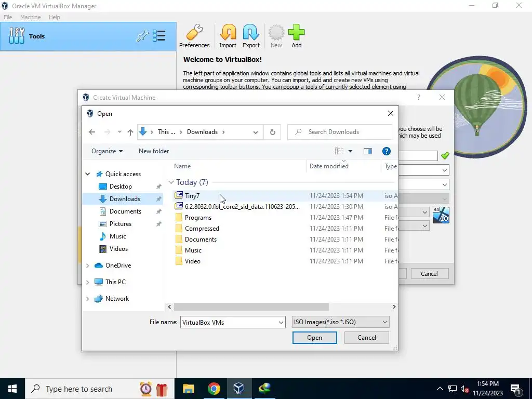Image resolution: width=532 pixels, height=399 pixels.
Task: Click the green Add machine icon
Action: [296, 36]
